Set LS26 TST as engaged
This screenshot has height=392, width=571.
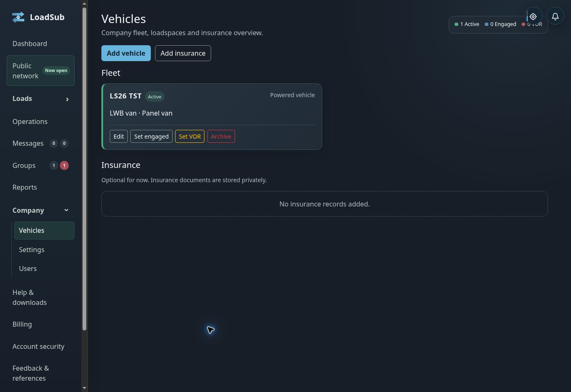(151, 137)
